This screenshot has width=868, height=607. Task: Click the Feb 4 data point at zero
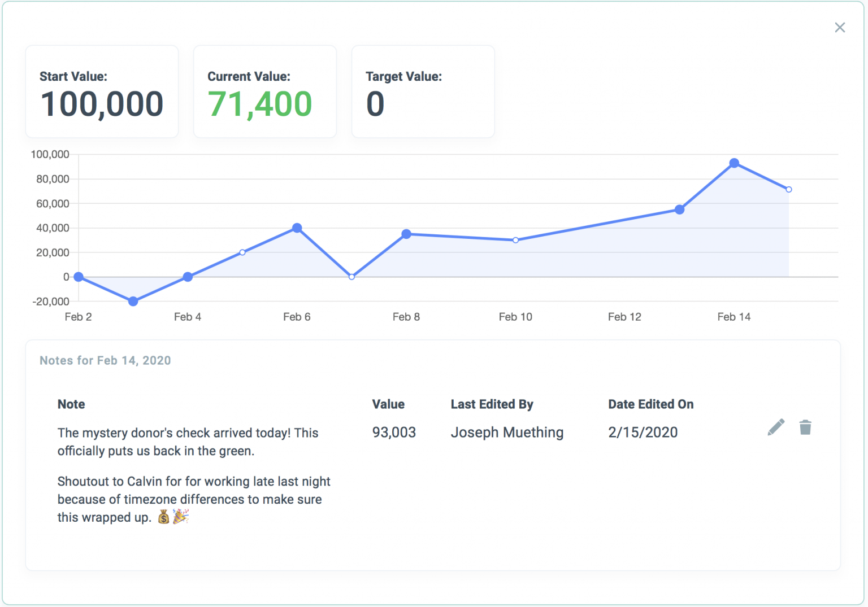188,277
